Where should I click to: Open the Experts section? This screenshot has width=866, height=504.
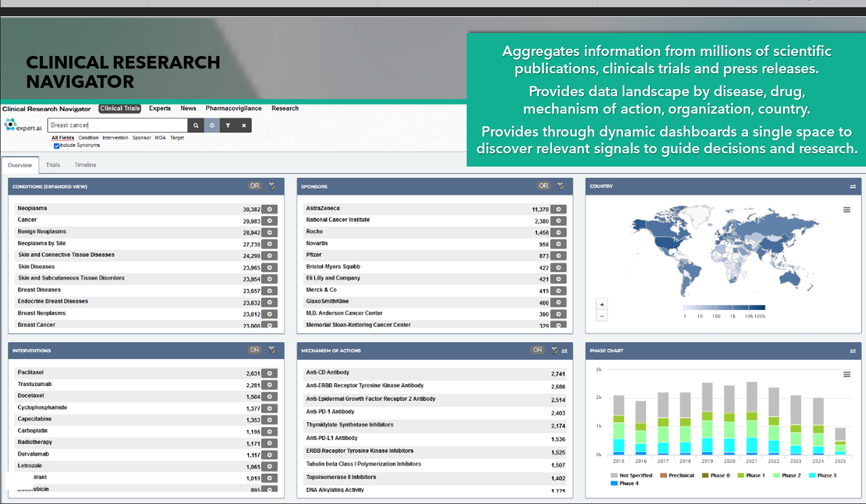[x=160, y=109]
